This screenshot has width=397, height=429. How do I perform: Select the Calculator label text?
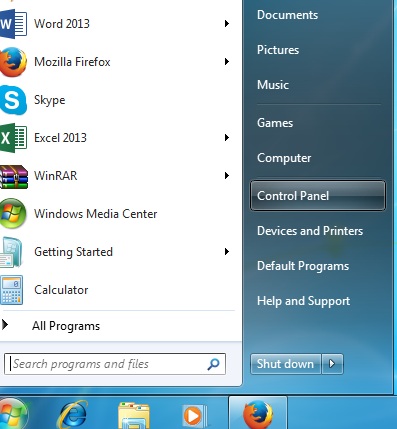(x=61, y=290)
